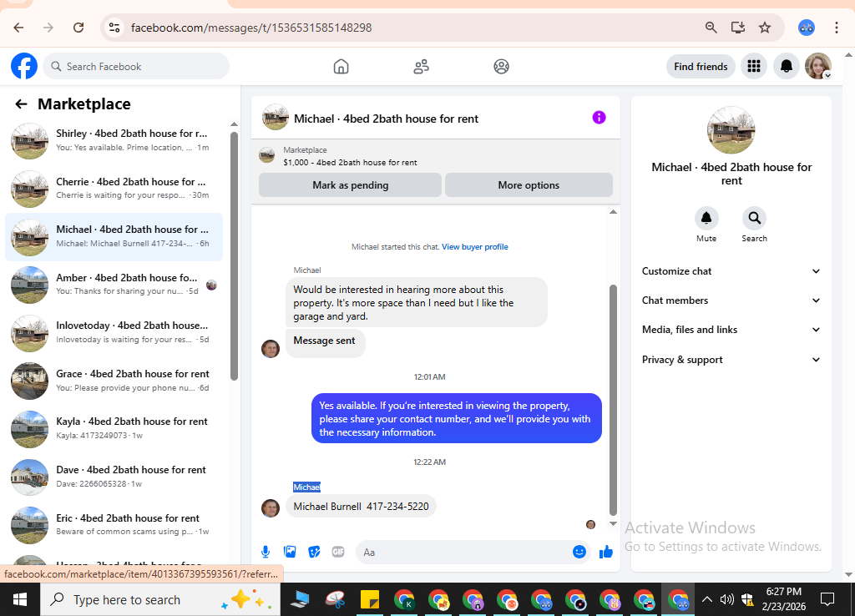View site information icon in address bar
Screen dimensions: 855x616
tap(114, 28)
